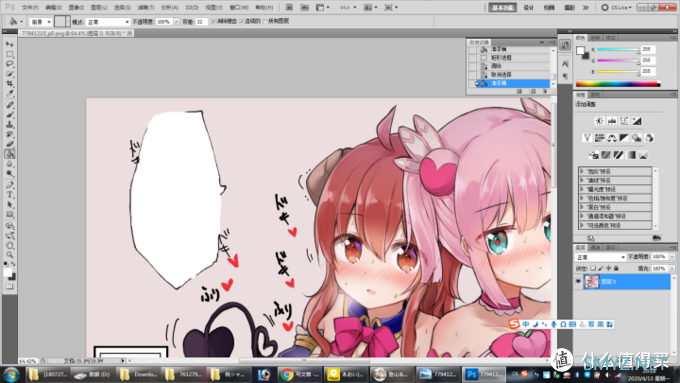Open the Character panel icon in dock
This screenshot has height=383, width=680.
(x=565, y=64)
